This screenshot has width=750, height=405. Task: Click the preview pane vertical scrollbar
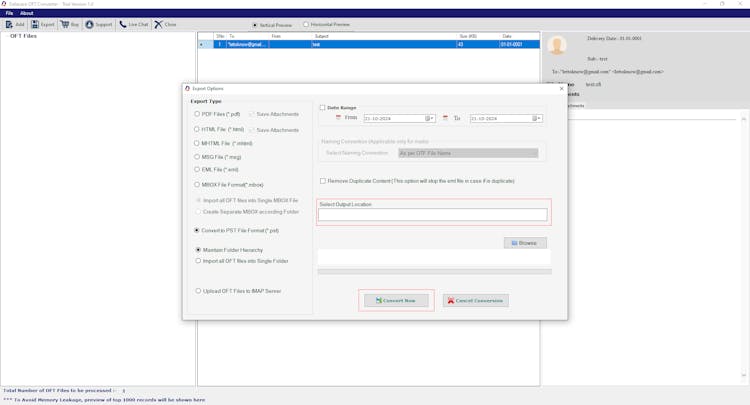coord(744,246)
